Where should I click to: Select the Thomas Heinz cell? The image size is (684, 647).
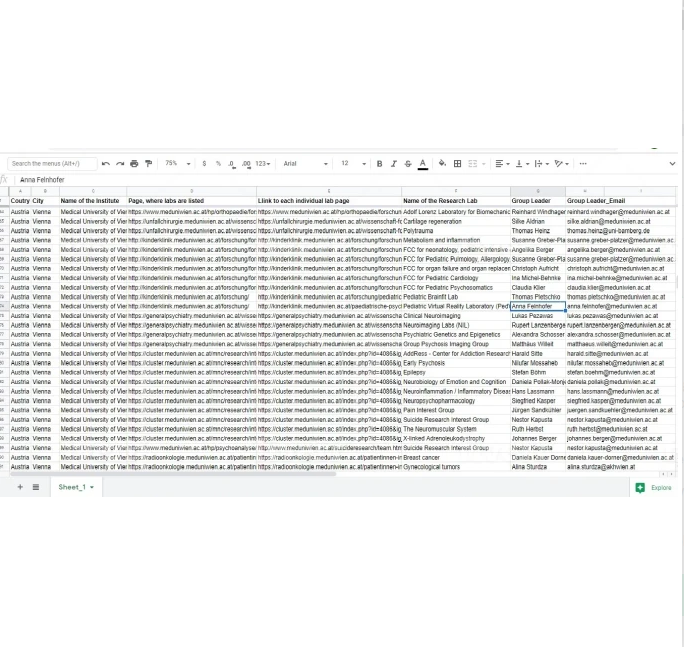pos(538,231)
